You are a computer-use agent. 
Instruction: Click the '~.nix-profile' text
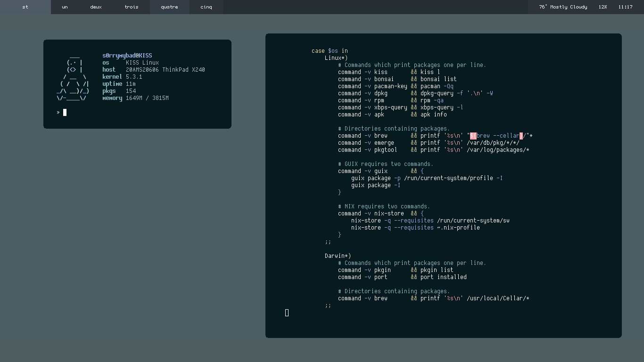pyautogui.click(x=458, y=228)
